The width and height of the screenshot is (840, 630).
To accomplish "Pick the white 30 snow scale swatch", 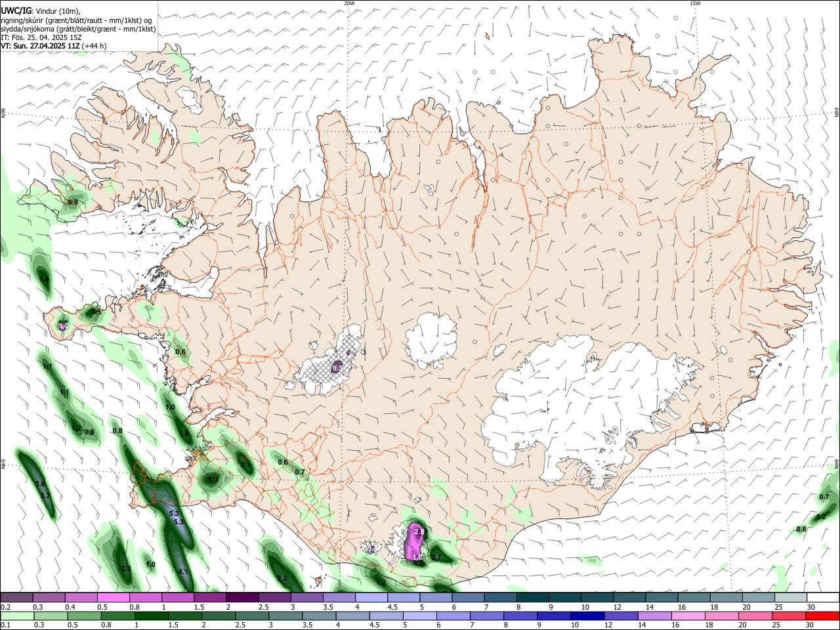I will [822, 598].
